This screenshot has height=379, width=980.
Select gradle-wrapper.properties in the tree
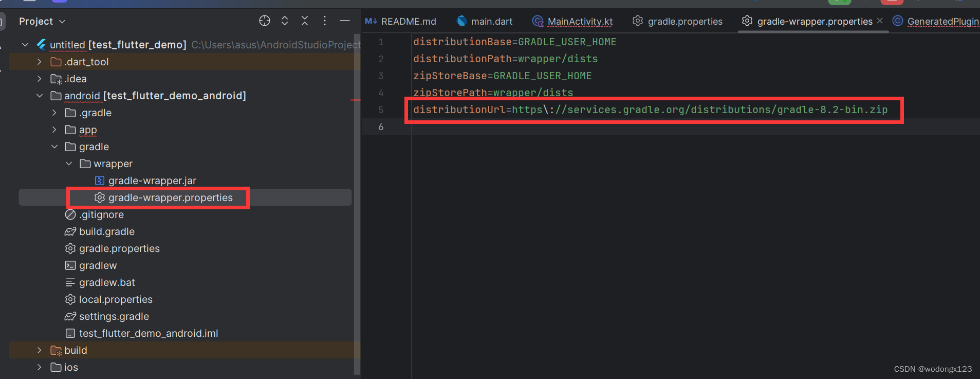click(171, 197)
